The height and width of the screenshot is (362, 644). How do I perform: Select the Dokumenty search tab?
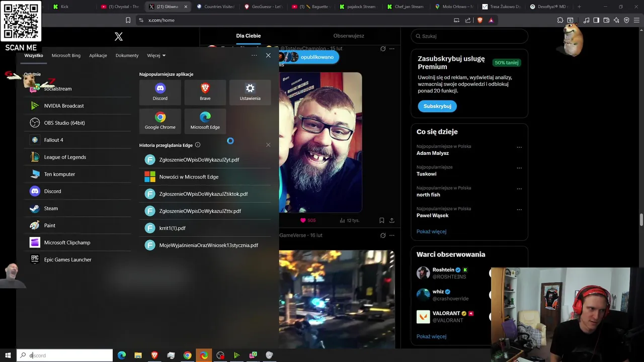[127, 55]
